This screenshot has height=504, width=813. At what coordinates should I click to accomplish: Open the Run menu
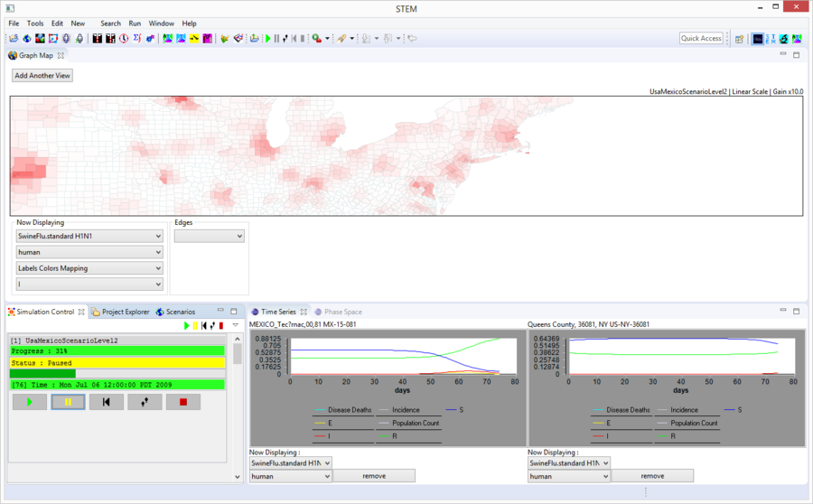pos(135,23)
